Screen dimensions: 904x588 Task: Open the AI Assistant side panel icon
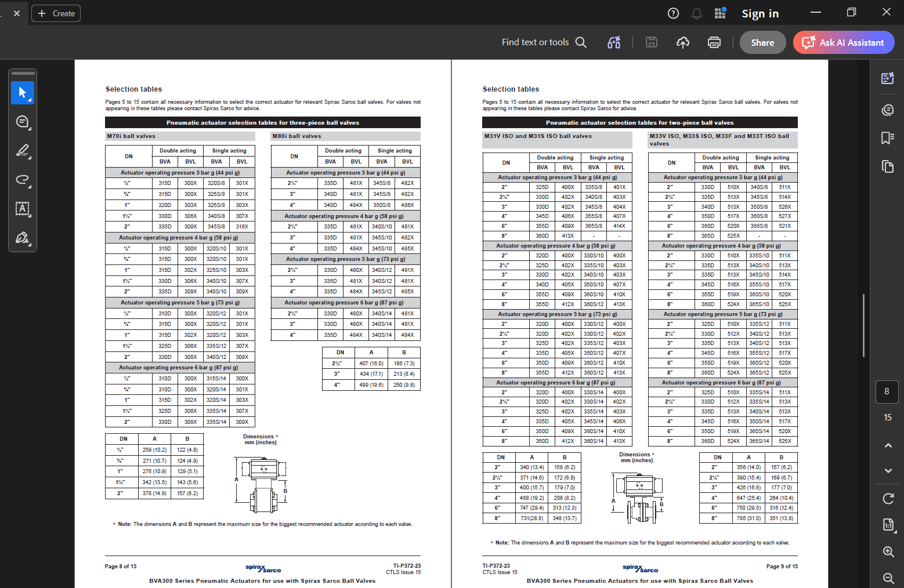click(888, 78)
